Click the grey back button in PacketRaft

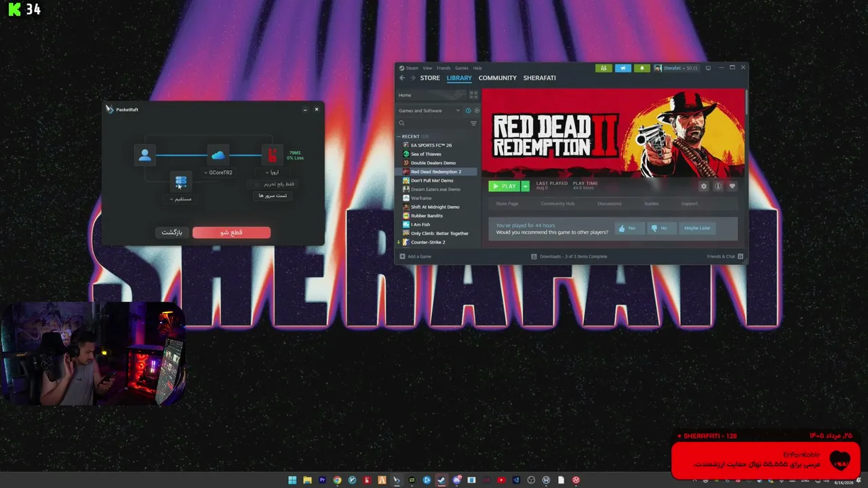(172, 232)
